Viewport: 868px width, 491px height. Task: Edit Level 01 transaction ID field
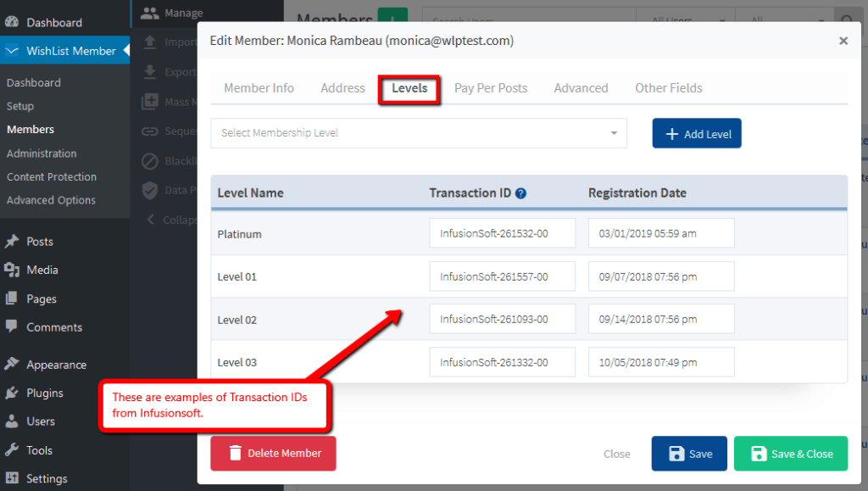(502, 276)
